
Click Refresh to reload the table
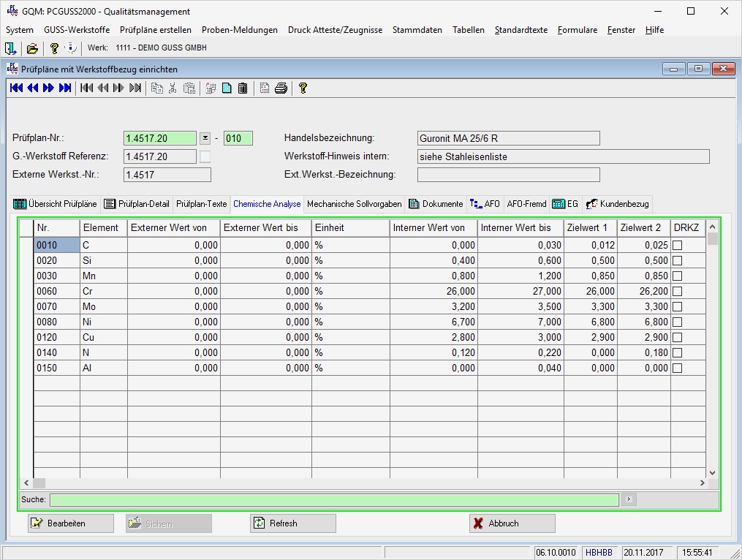[x=294, y=523]
